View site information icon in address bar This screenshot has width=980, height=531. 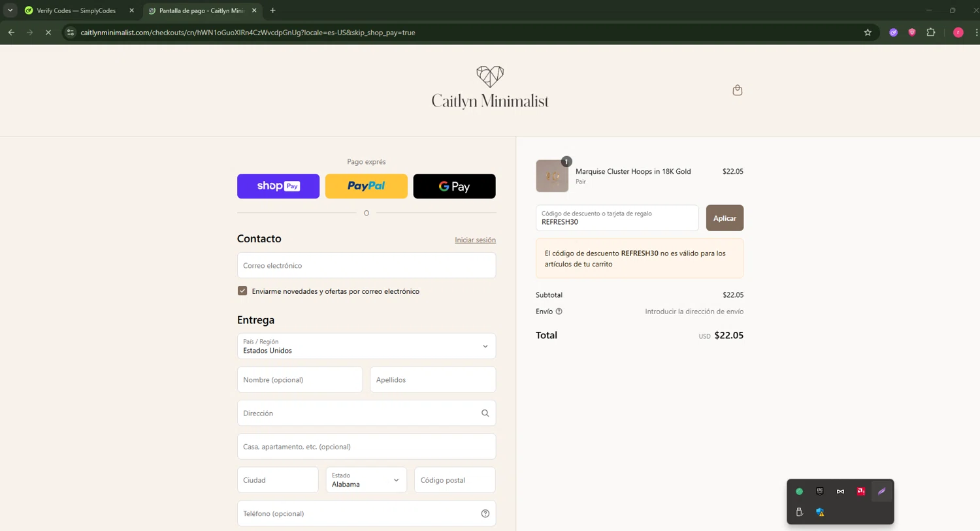tap(71, 32)
